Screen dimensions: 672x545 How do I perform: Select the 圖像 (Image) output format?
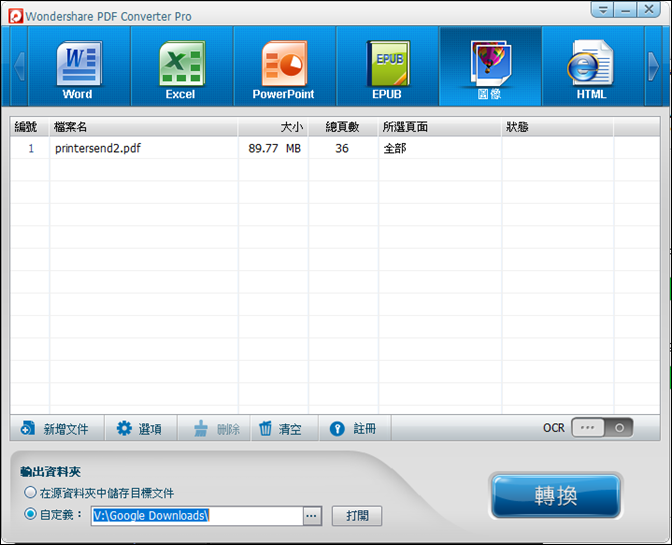point(490,66)
